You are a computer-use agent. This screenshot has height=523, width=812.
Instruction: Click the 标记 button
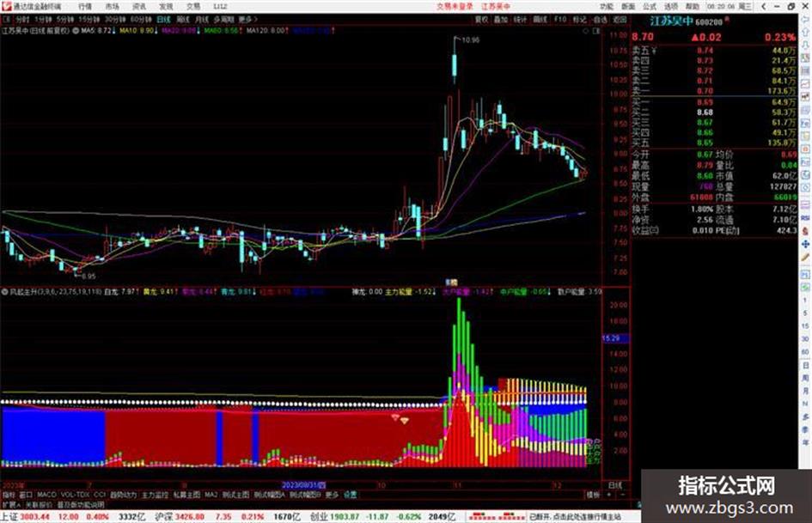tap(579, 19)
